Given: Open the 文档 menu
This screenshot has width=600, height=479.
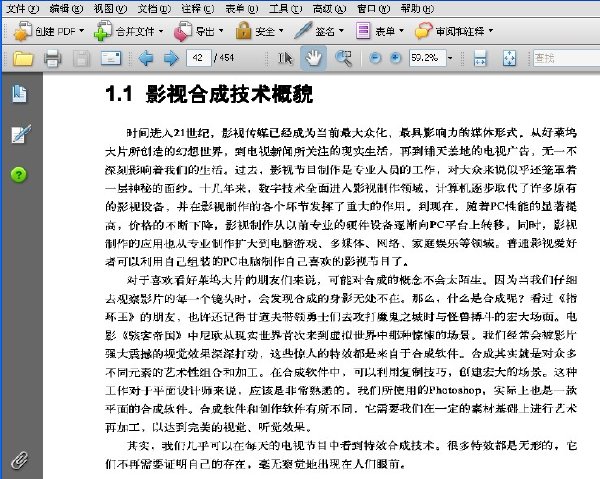Looking at the screenshot, I should tap(154, 8).
